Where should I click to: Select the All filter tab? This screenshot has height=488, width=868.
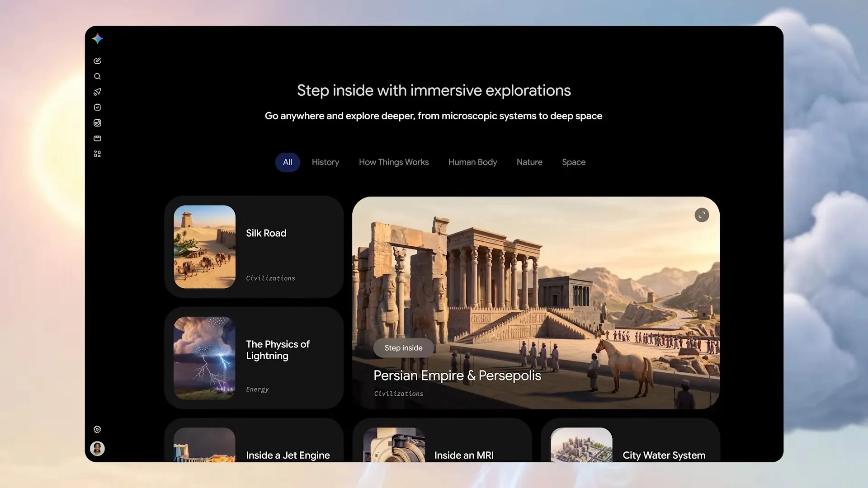(288, 162)
